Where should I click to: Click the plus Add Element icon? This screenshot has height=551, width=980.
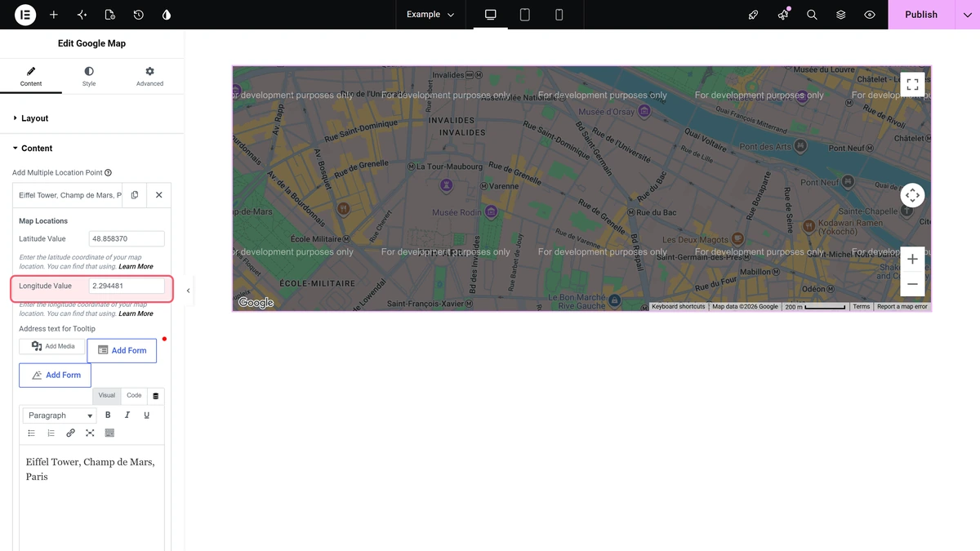click(54, 15)
